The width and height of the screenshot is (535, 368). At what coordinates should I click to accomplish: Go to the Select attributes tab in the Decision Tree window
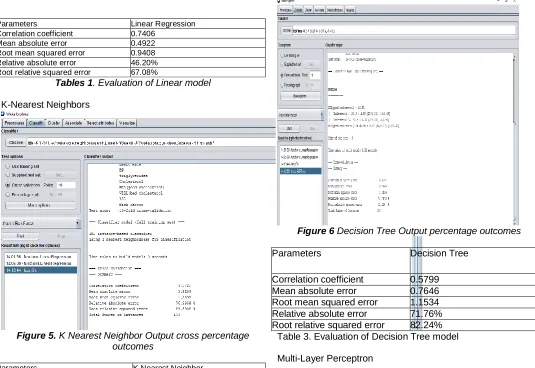click(335, 10)
